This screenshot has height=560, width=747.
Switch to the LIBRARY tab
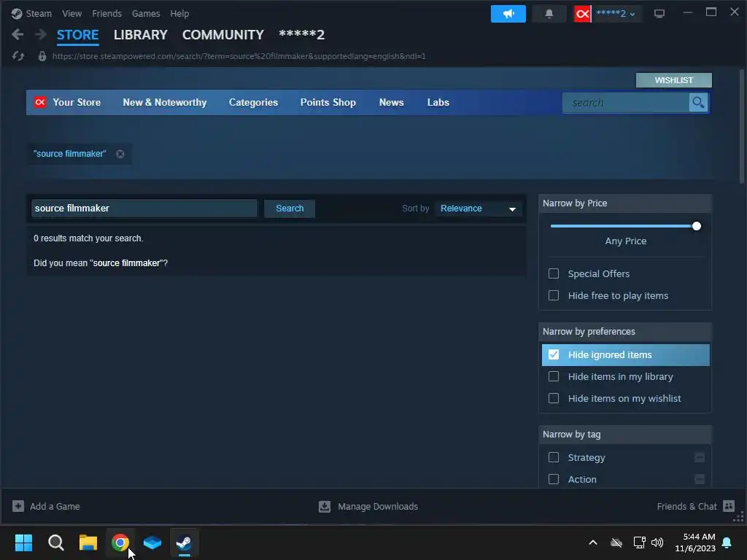point(141,35)
